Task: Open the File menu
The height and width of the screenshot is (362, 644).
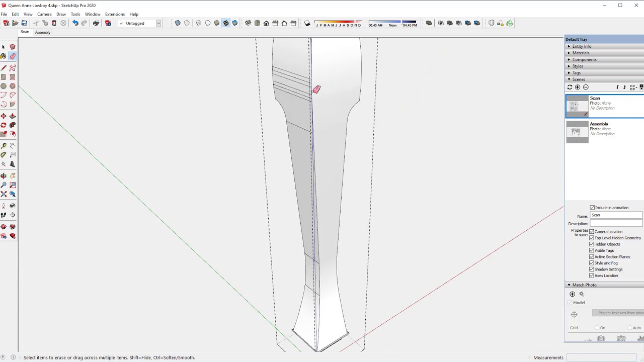Action: point(4,14)
